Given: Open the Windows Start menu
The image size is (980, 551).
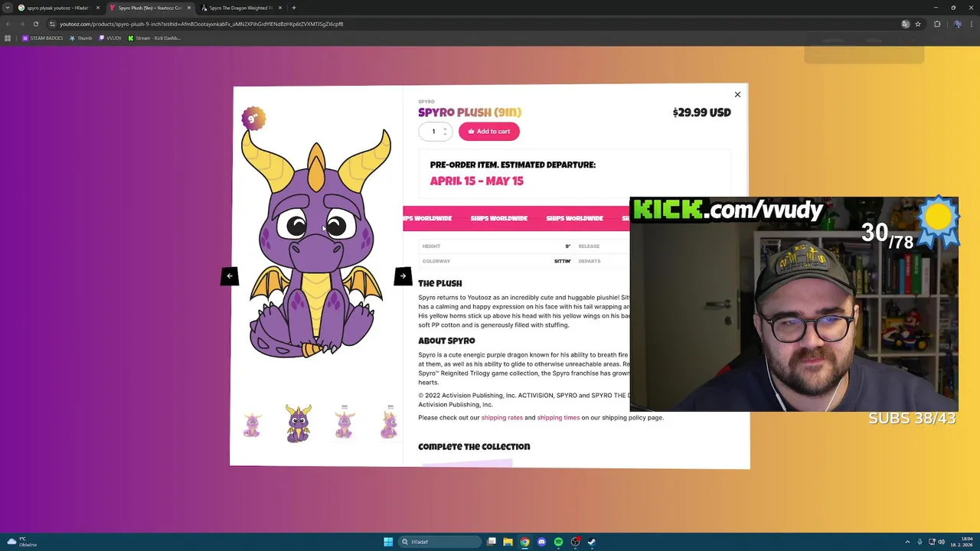Looking at the screenshot, I should [x=388, y=542].
